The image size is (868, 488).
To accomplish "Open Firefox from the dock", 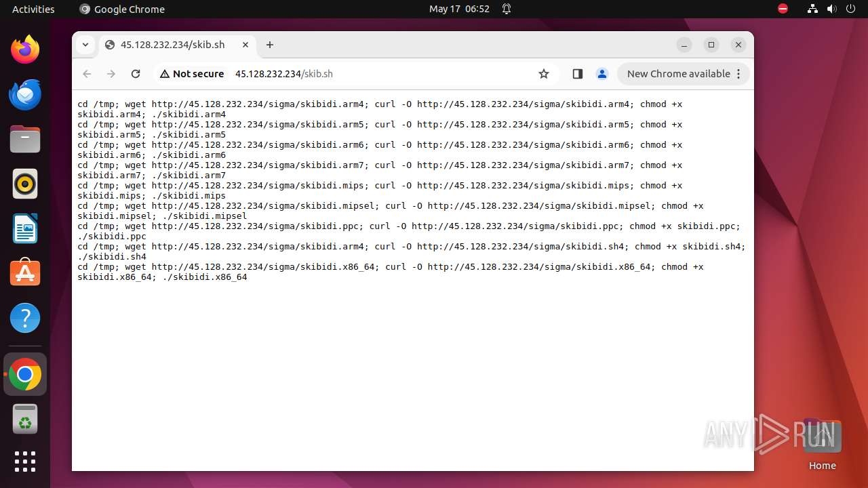I will 25,49.
